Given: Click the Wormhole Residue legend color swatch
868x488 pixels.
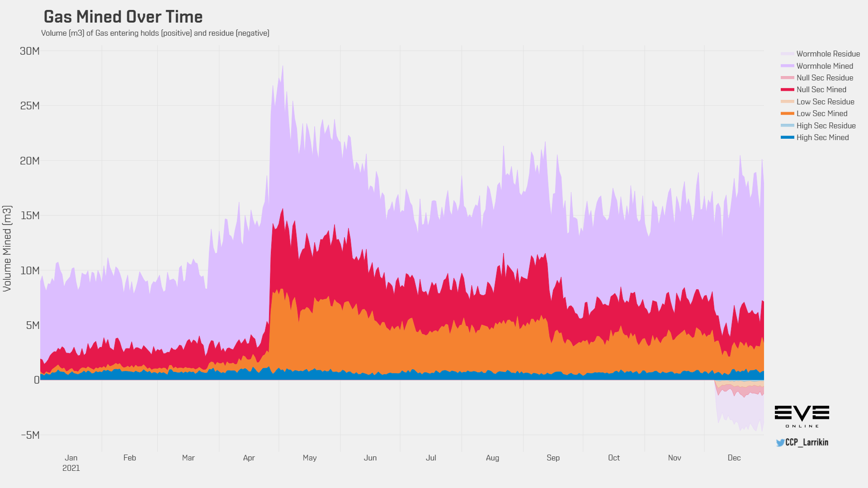Looking at the screenshot, I should point(787,54).
